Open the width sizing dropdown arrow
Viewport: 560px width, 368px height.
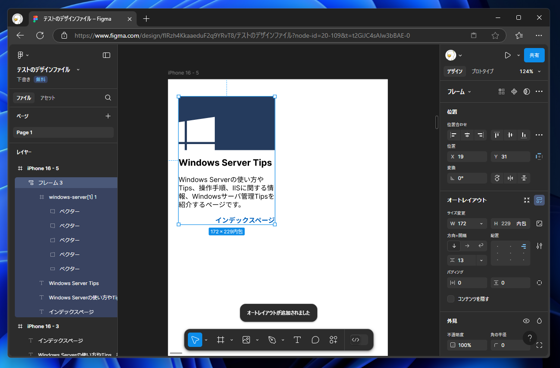click(x=481, y=224)
